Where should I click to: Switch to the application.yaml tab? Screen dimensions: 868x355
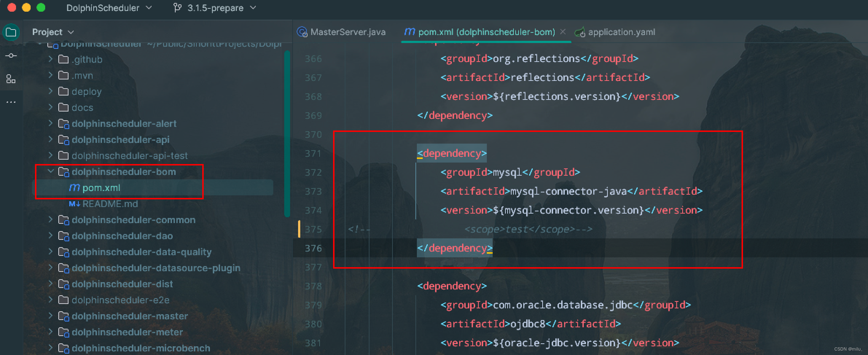[621, 32]
